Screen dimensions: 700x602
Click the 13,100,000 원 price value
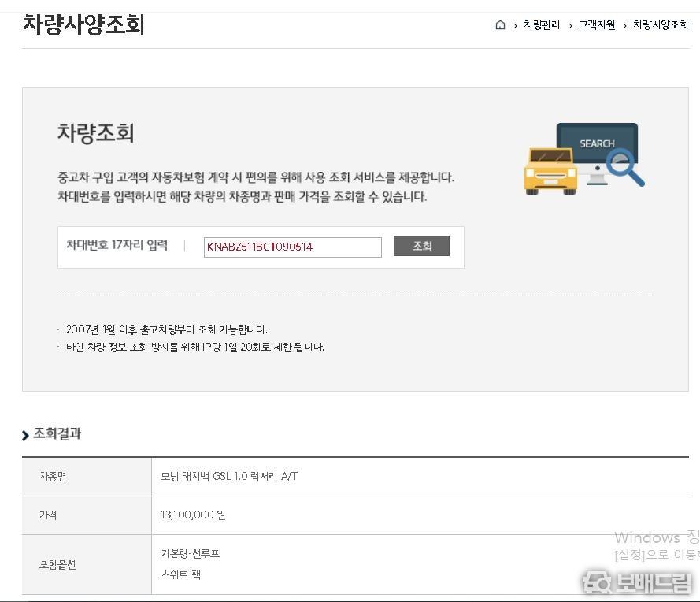(193, 515)
